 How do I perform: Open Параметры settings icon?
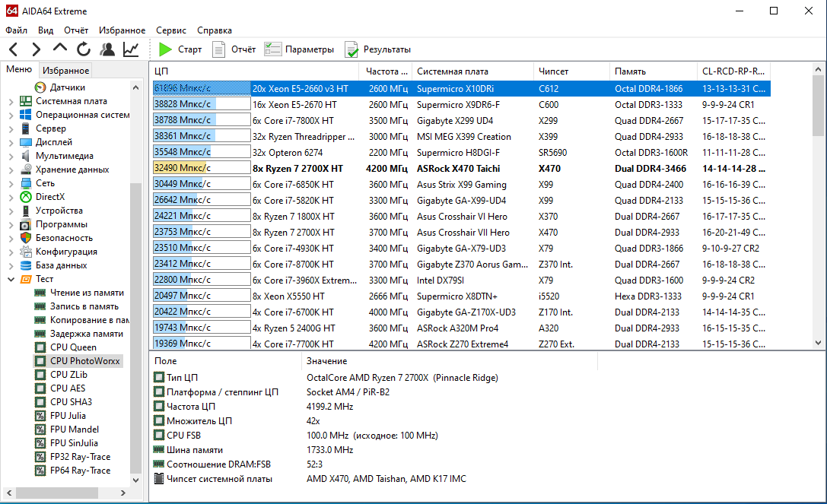272,49
